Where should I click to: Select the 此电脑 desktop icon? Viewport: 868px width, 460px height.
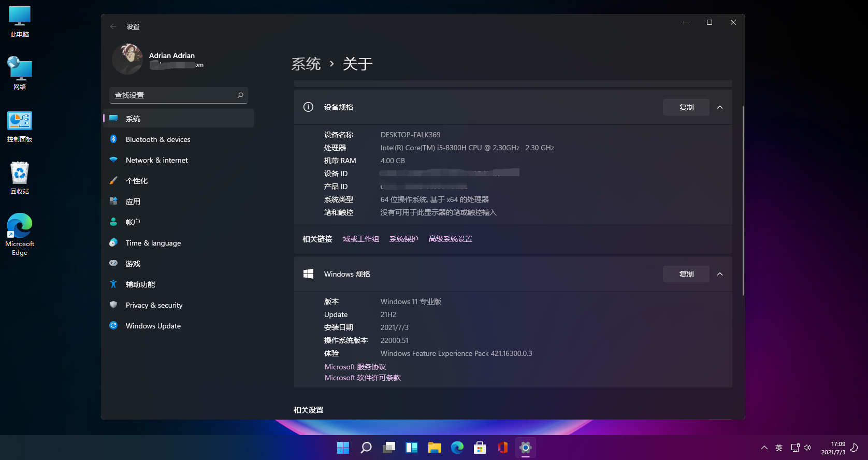click(x=20, y=22)
